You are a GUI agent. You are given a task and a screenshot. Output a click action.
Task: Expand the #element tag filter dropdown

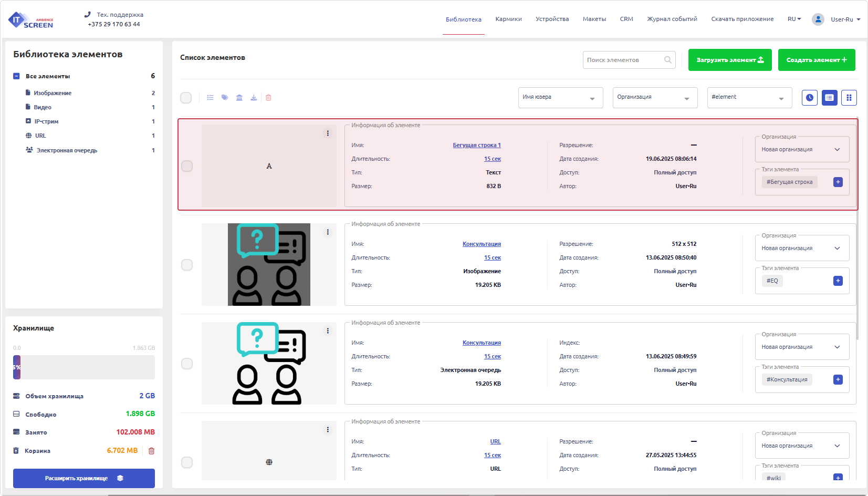(749, 98)
